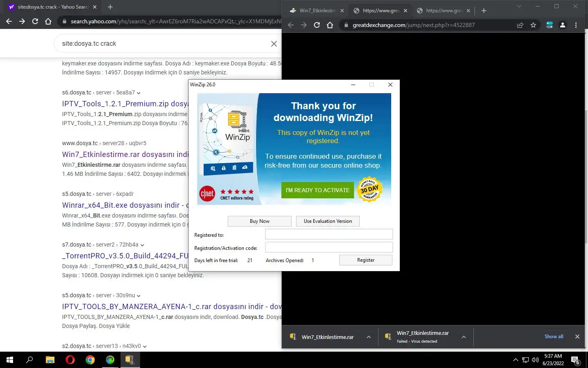Bookmark the greatdexchange page with star
This screenshot has width=588, height=368.
(x=533, y=25)
